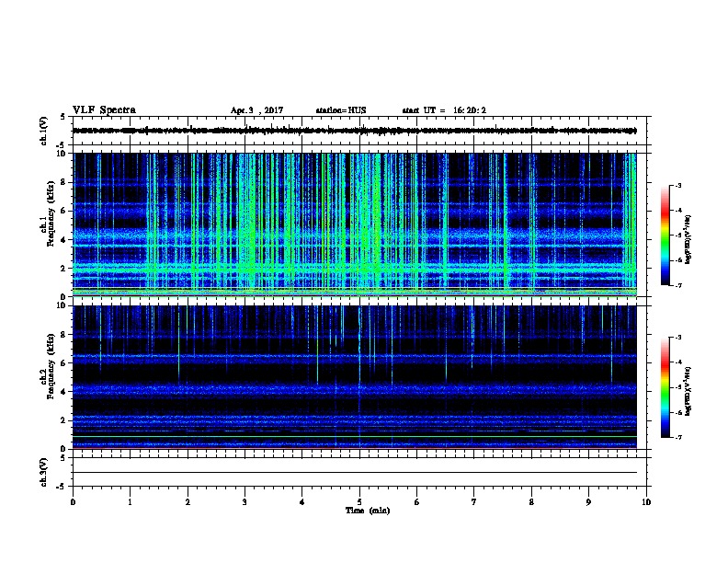Click time axis tick label '4'
This screenshot has height=563, width=728.
tap(302, 502)
